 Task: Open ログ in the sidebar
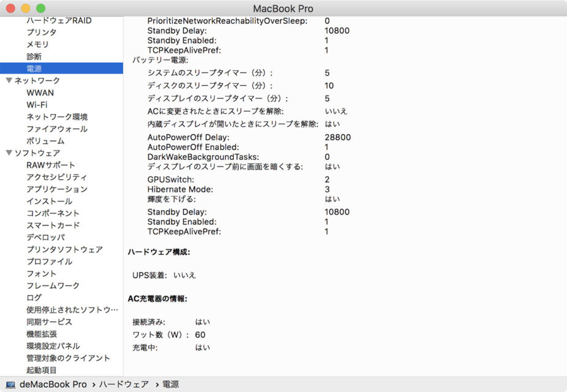[34, 297]
